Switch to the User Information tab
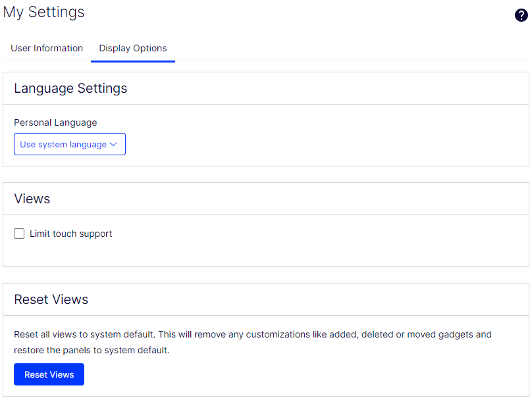The width and height of the screenshot is (532, 400). point(47,48)
